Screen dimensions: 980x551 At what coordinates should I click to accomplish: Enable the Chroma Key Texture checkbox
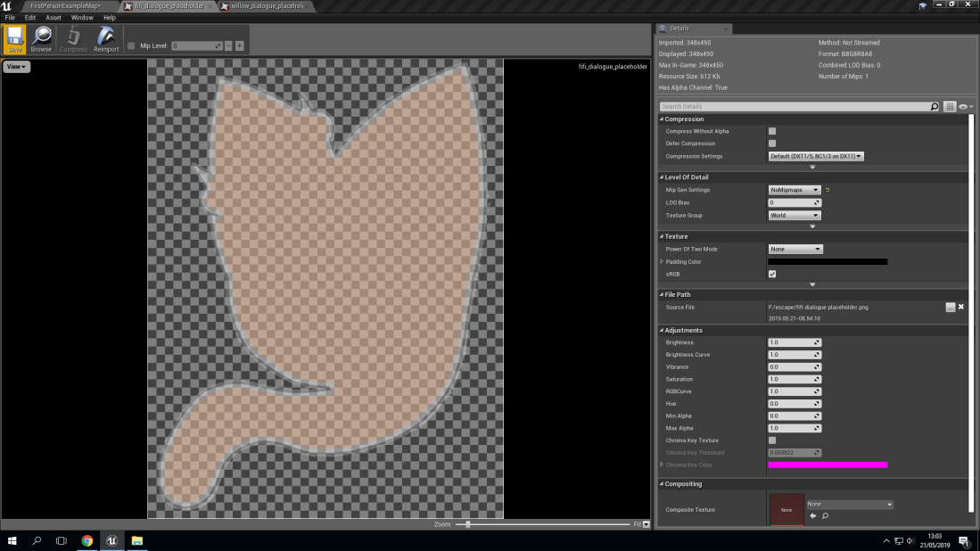click(772, 440)
